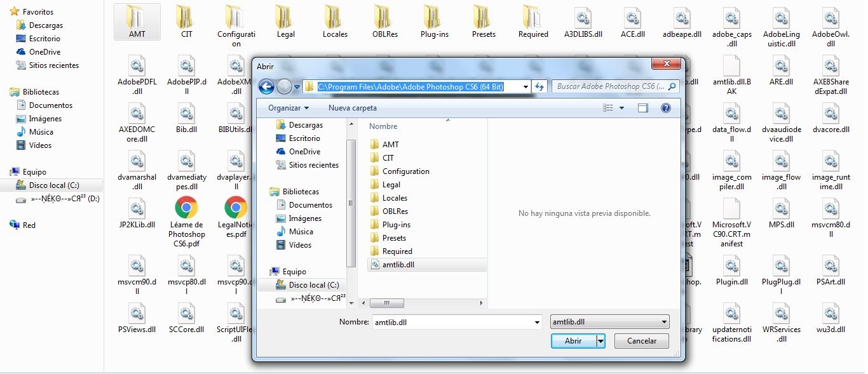Select the Presets folder icon in Explorer window
The width and height of the screenshot is (868, 374).
(x=484, y=17)
